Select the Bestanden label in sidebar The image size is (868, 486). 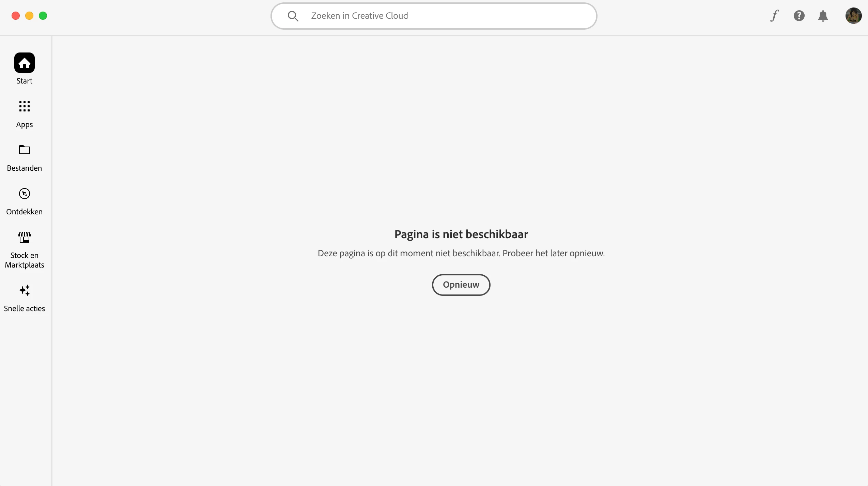coord(25,168)
